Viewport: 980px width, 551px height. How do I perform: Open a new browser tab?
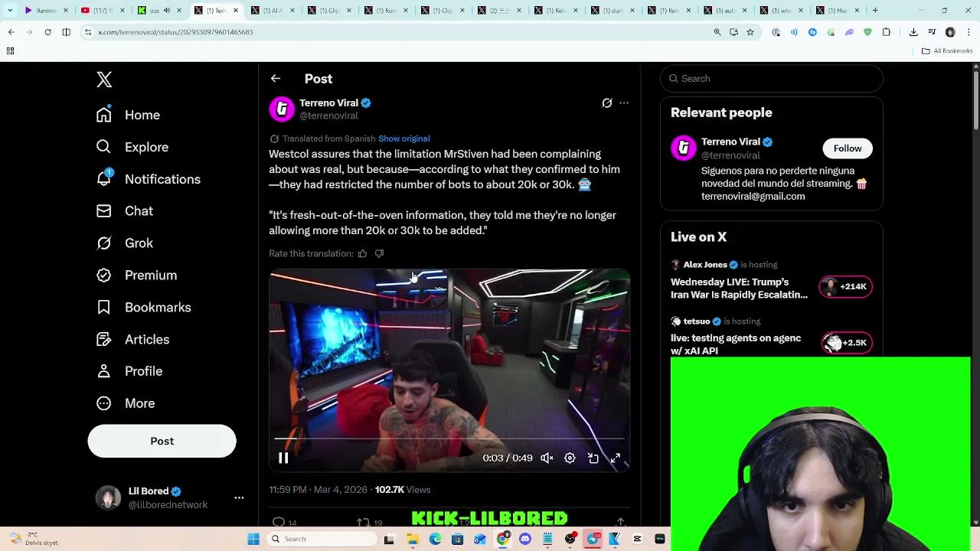pos(875,11)
